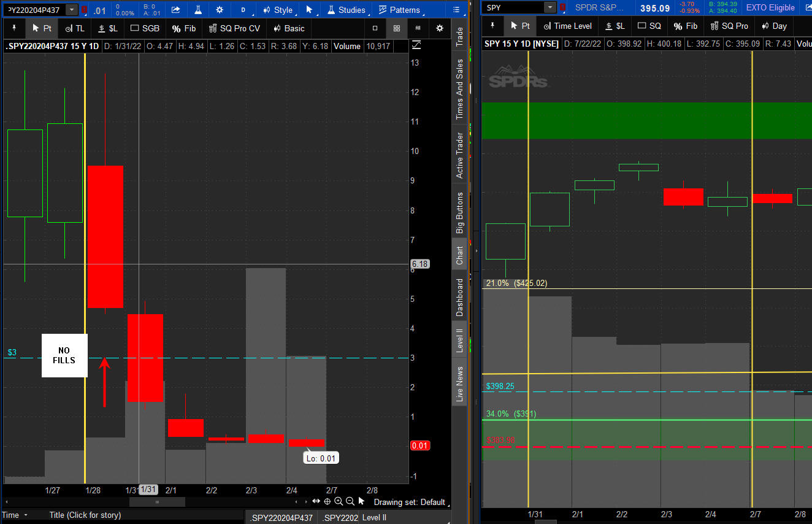Apply the SQ Pro study set in right chart

729,26
